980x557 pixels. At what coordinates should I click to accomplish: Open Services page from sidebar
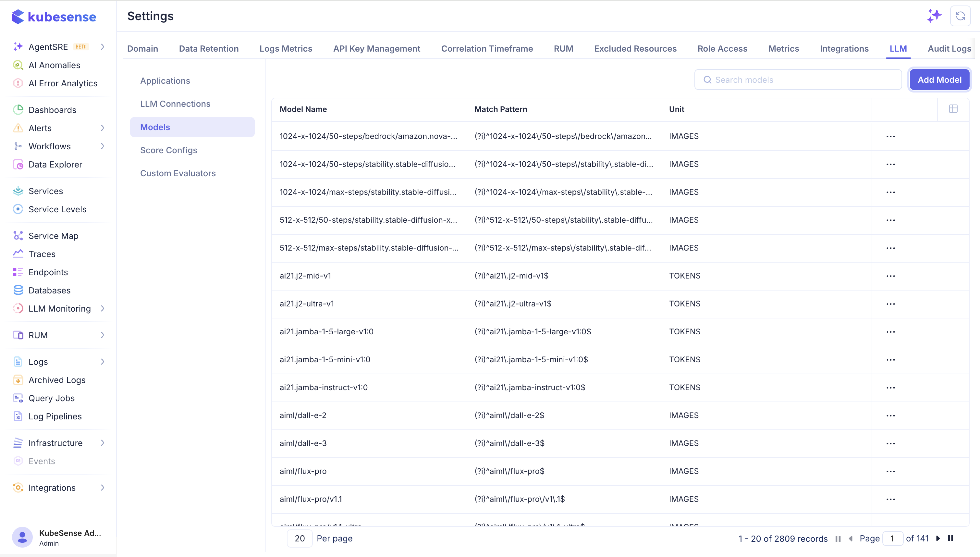45,191
